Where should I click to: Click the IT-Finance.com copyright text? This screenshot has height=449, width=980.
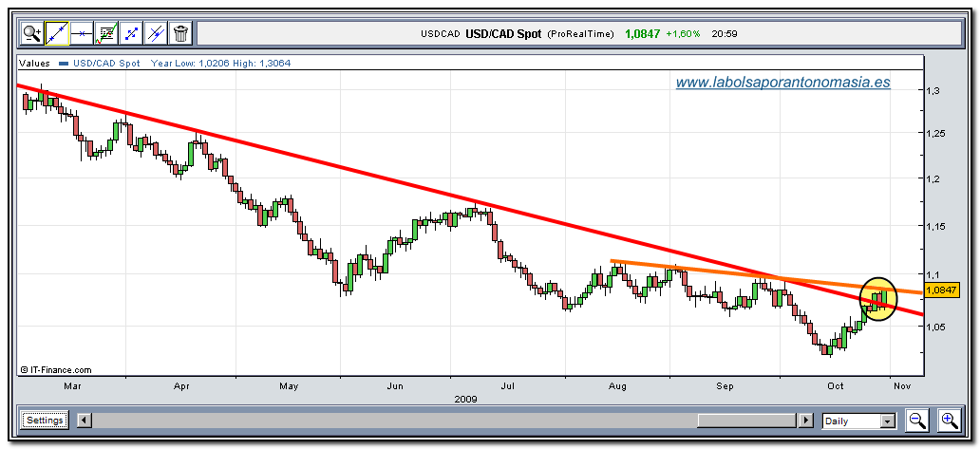56,369
